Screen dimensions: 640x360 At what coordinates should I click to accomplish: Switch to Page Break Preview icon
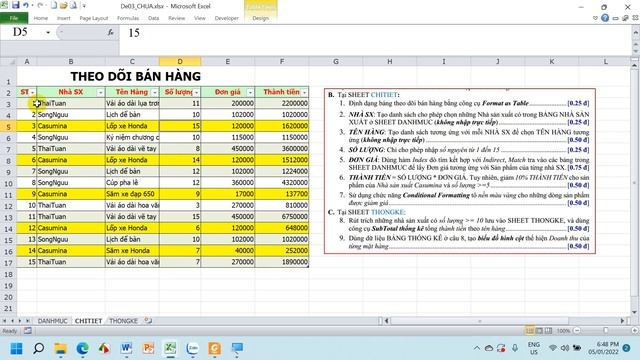548,330
